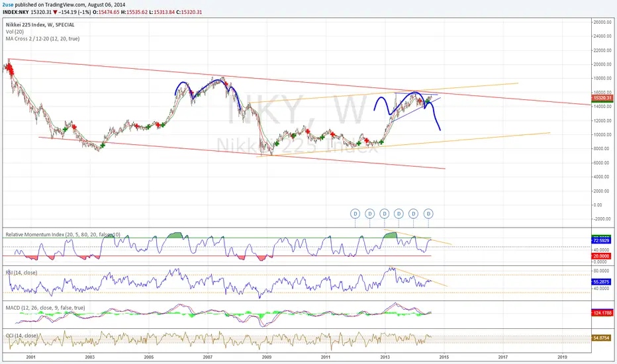The height and width of the screenshot is (364, 617).
Task: Click the red 20.0000 level tag
Action: pyautogui.click(x=601, y=256)
